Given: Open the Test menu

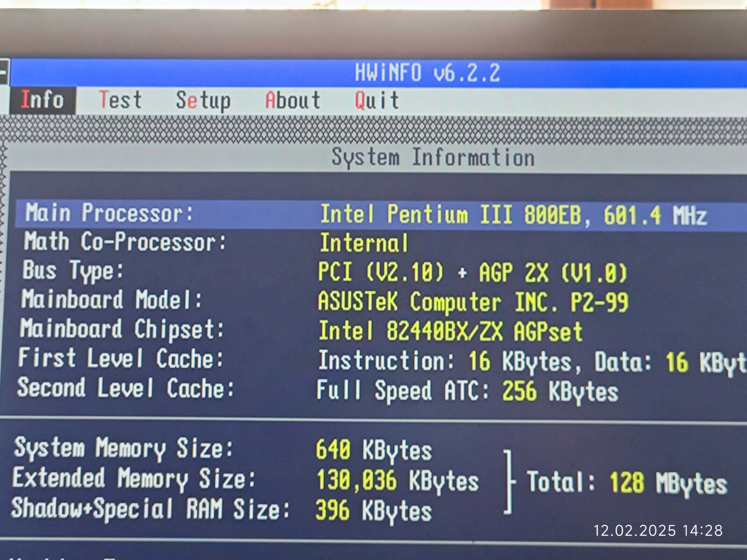Looking at the screenshot, I should pyautogui.click(x=120, y=100).
